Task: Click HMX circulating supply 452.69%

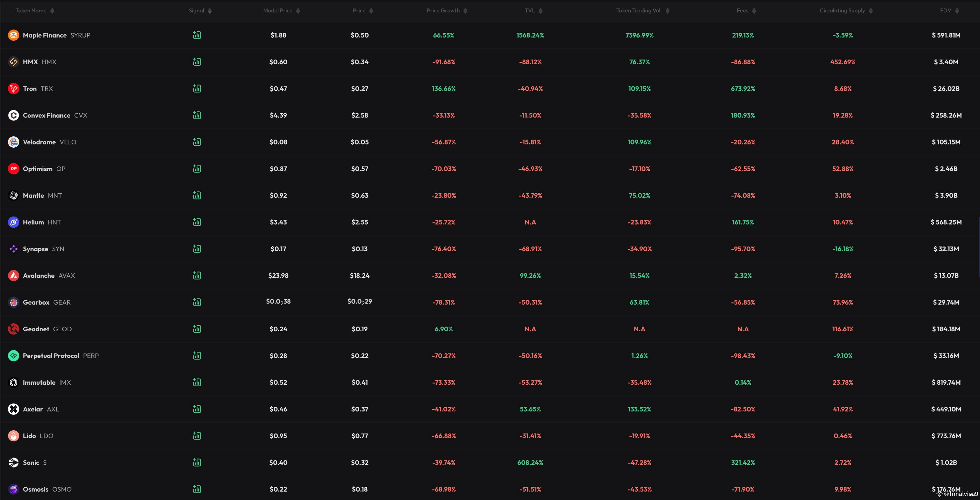Action: [843, 62]
